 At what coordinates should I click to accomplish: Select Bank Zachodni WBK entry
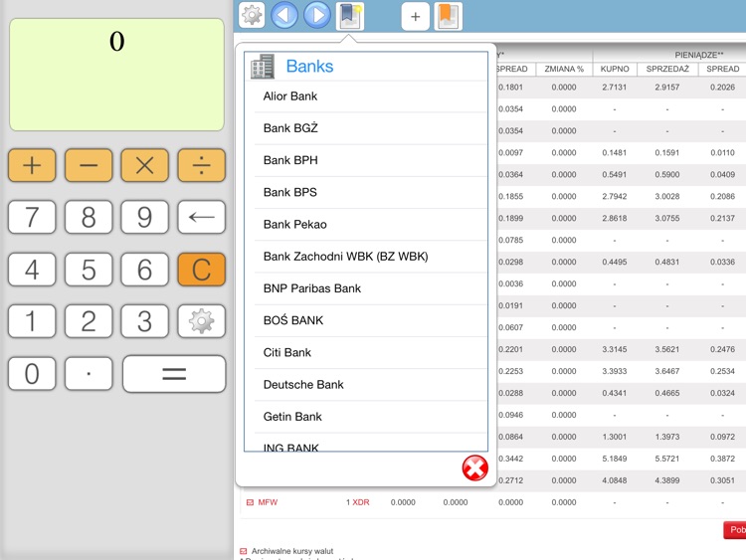366,257
